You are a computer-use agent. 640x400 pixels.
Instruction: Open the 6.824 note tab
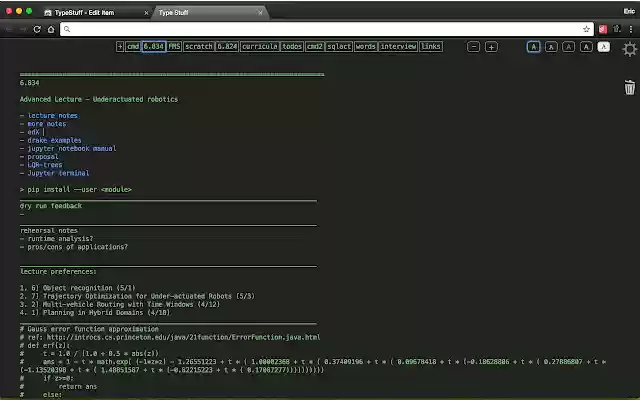(227, 47)
